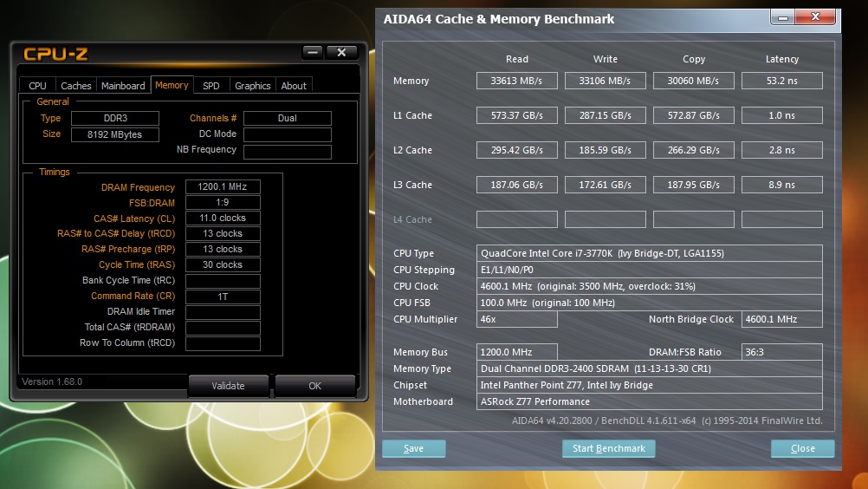Click the Close button at AIDA64 bottom
The width and height of the screenshot is (868, 489).
click(803, 448)
